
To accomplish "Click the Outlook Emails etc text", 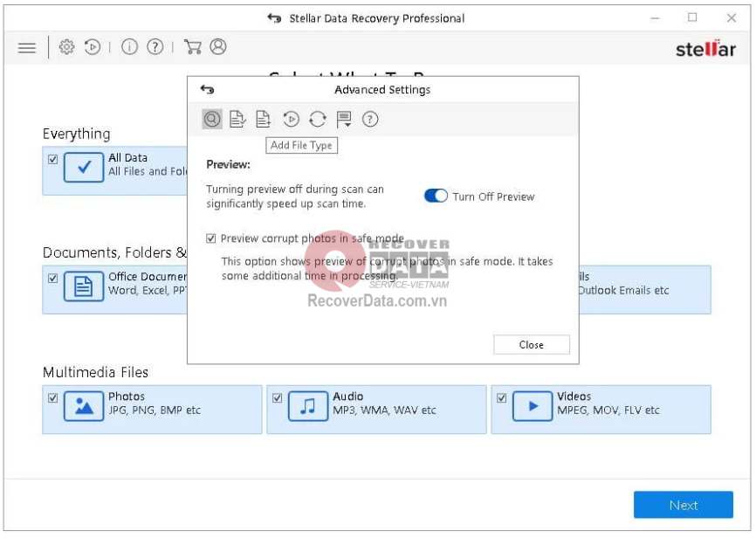I will click(623, 291).
